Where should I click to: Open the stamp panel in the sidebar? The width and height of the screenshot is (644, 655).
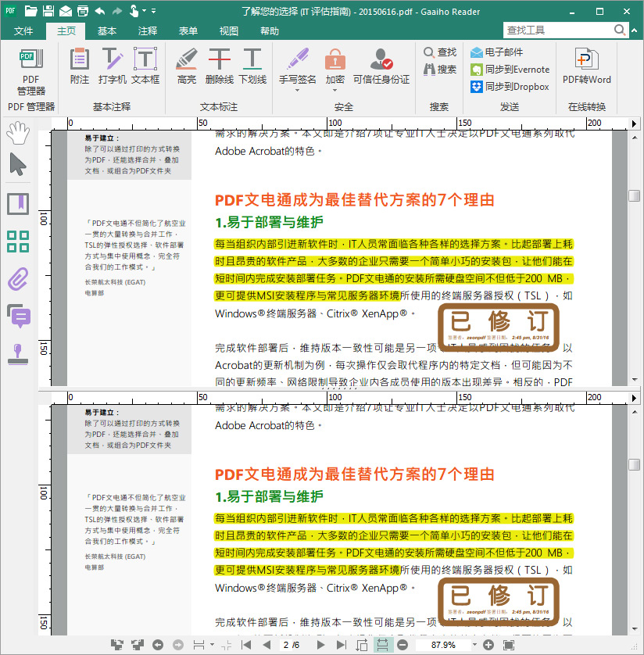coord(18,354)
